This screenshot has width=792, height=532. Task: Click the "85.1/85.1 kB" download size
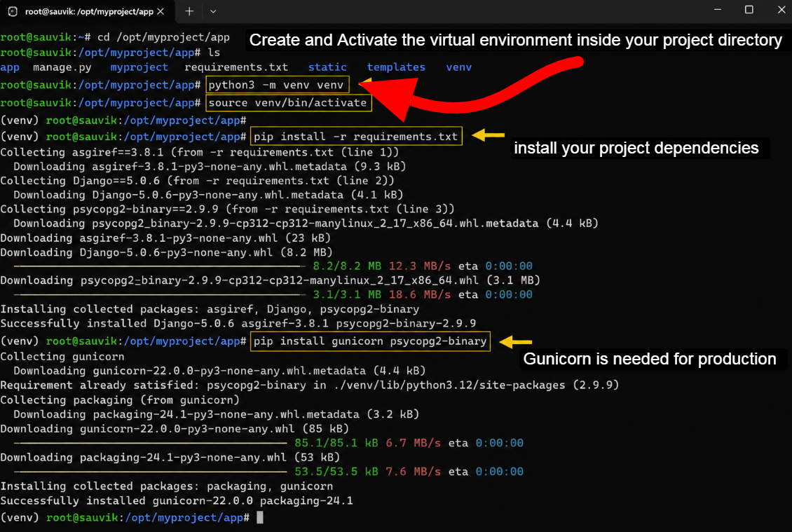(336, 443)
